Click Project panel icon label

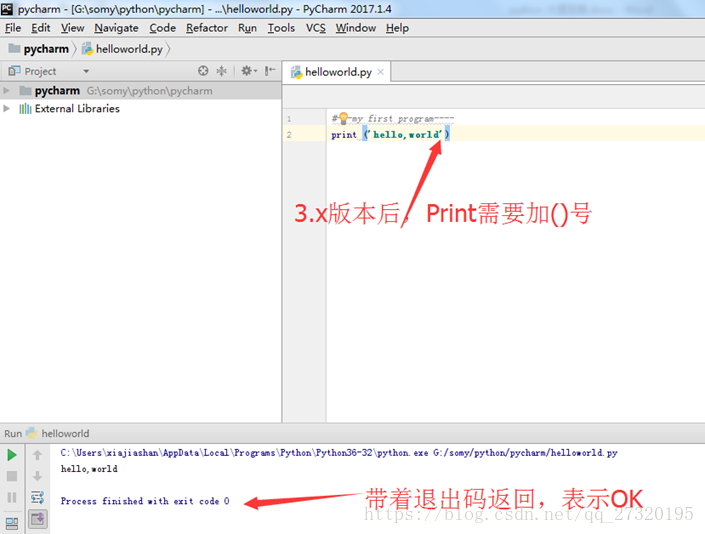(32, 71)
